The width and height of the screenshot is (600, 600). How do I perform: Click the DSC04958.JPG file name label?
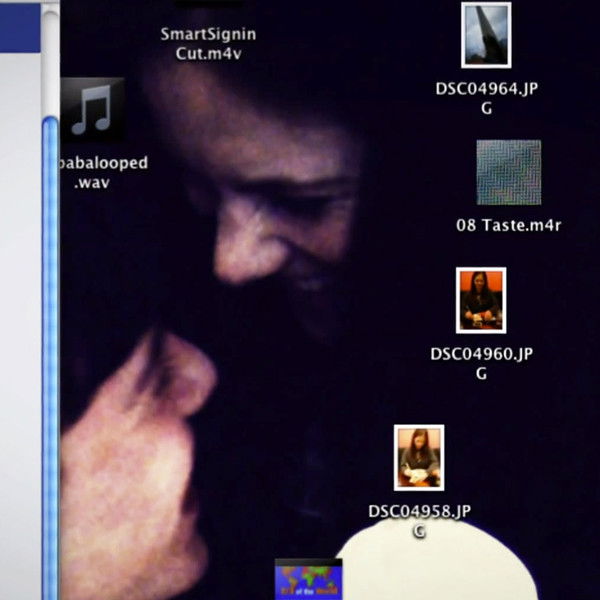point(418,520)
